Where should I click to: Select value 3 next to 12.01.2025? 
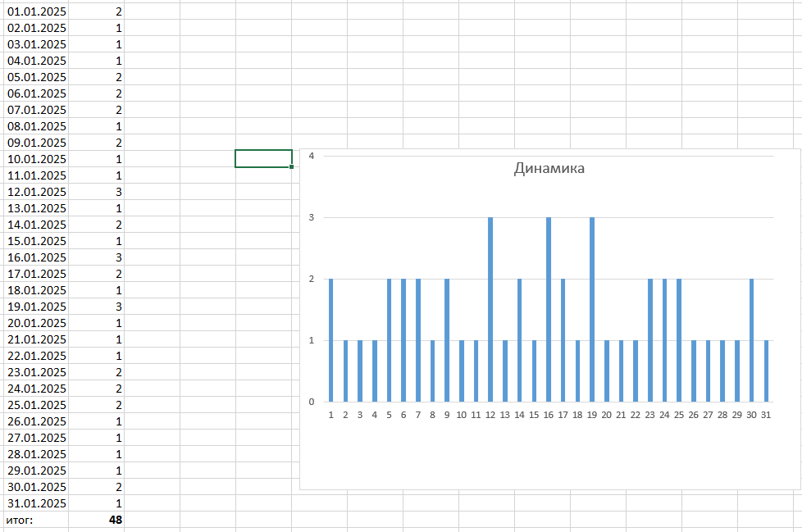click(97, 192)
